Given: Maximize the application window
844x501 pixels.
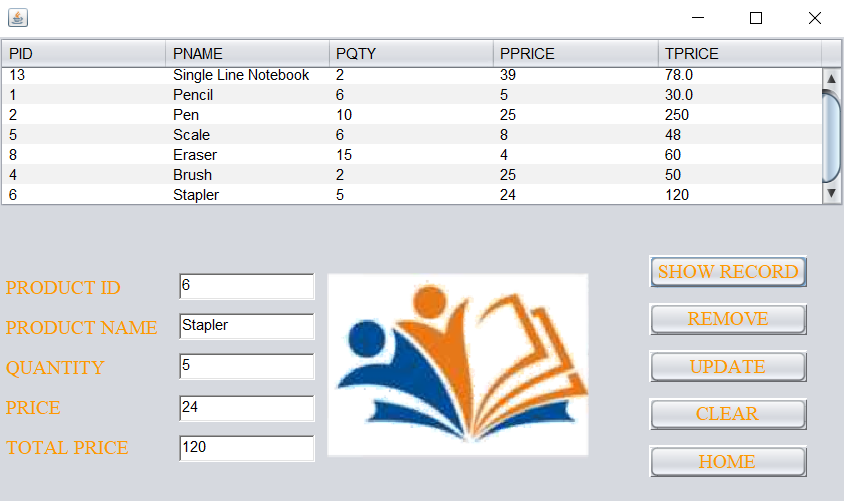Looking at the screenshot, I should point(756,18).
